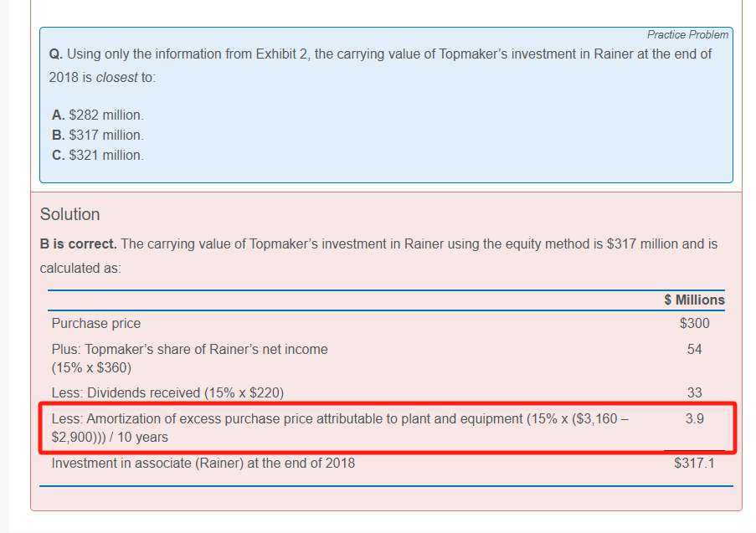Click the amortization value 3.9
Image resolution: width=756 pixels, height=533 pixels.
click(x=694, y=418)
